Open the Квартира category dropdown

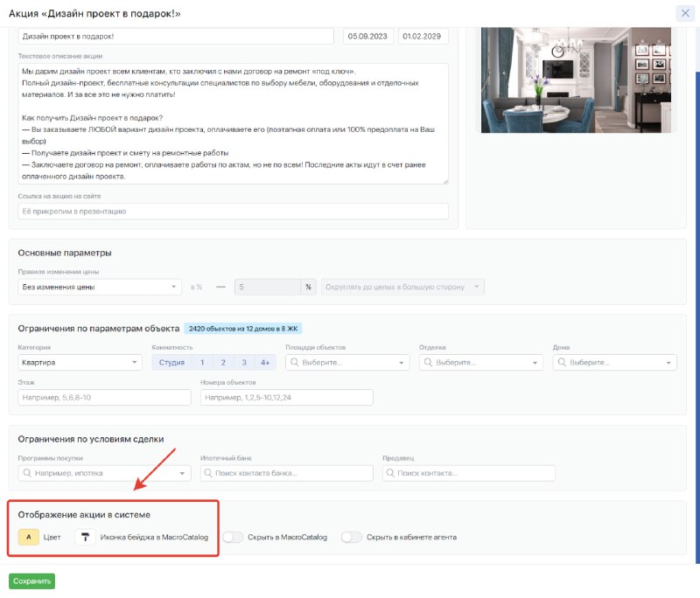(80, 362)
